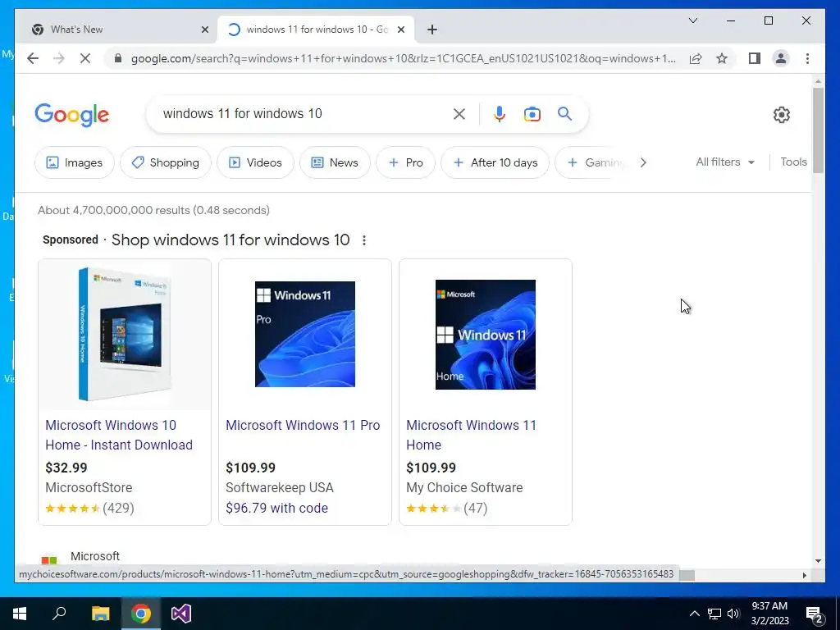Open Visual Studio from taskbar
Screen dimensions: 840x630
coord(181,614)
